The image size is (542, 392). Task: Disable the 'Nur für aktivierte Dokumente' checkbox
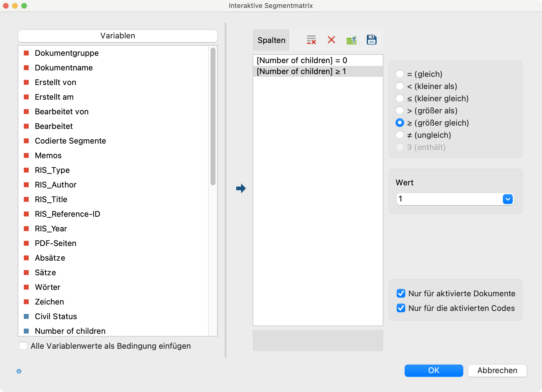400,293
